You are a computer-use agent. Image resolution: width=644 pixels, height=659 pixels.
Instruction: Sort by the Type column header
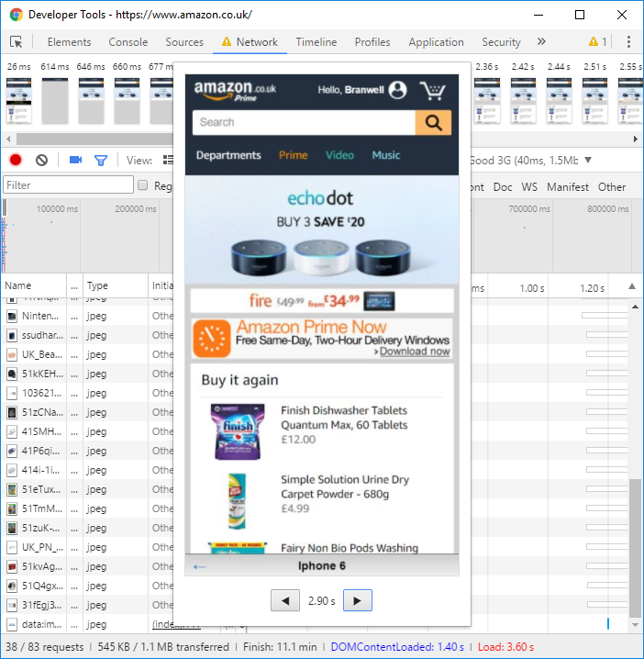pos(116,285)
